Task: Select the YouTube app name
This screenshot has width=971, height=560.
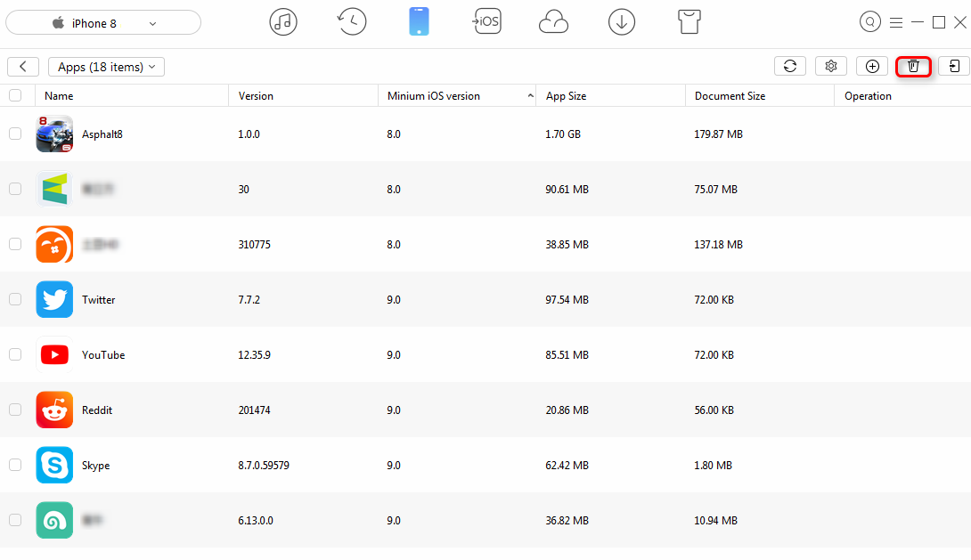Action: pos(103,355)
